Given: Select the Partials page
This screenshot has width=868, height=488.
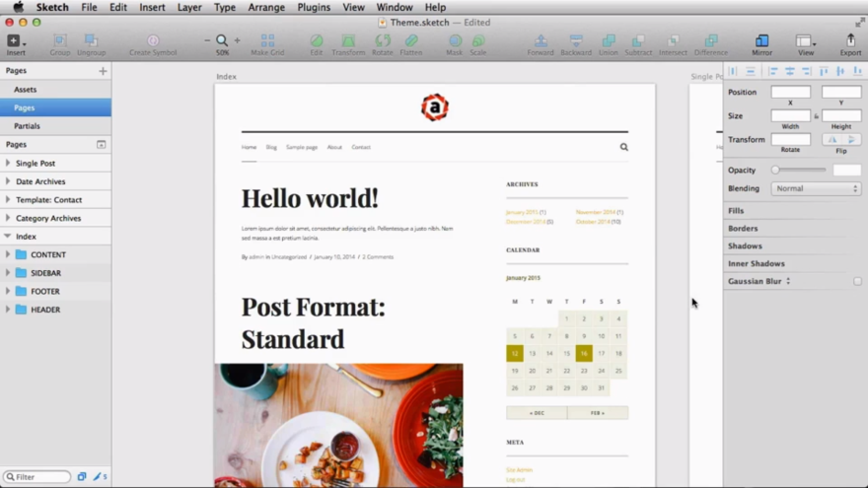Looking at the screenshot, I should (x=55, y=125).
